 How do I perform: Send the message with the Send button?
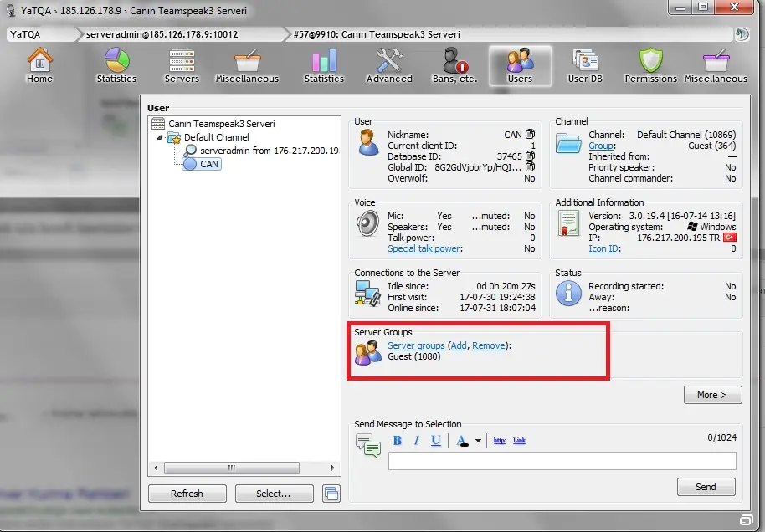pyautogui.click(x=706, y=487)
